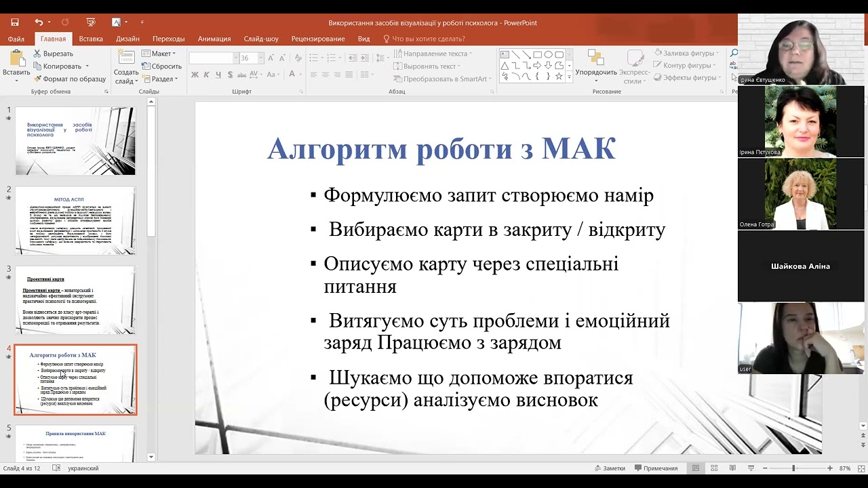Click the Что вы хотите сделать search box
Viewport: 868px width, 488px height.
[424, 39]
